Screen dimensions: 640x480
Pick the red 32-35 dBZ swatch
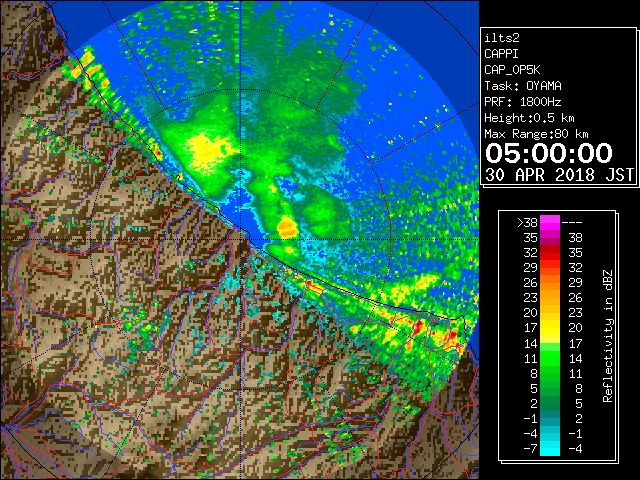pos(550,253)
